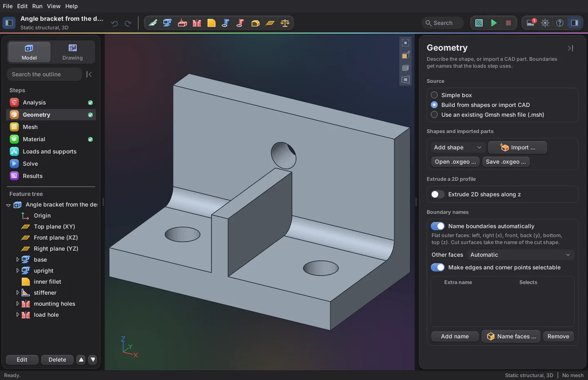This screenshot has width=588, height=380.
Task: Click the yellow fillet shape toolbar icon
Action: click(212, 23)
